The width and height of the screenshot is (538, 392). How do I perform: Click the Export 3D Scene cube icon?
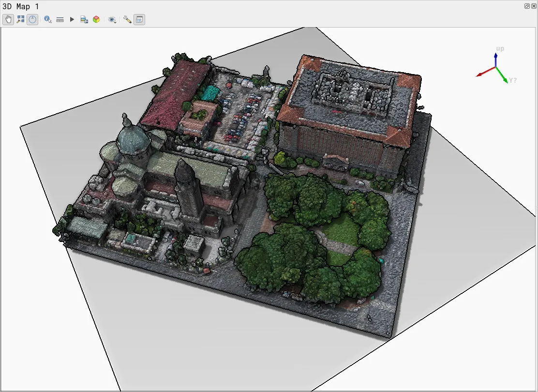[x=95, y=19]
